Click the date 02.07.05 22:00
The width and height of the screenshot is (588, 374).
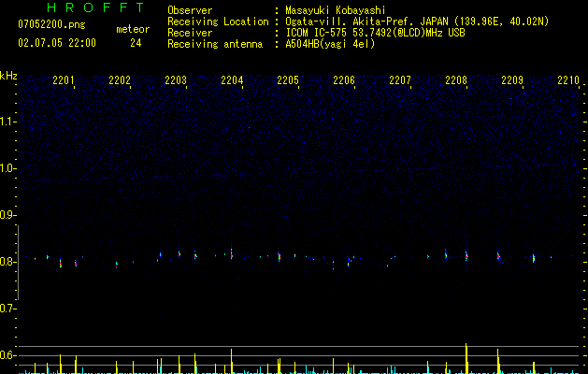[57, 43]
